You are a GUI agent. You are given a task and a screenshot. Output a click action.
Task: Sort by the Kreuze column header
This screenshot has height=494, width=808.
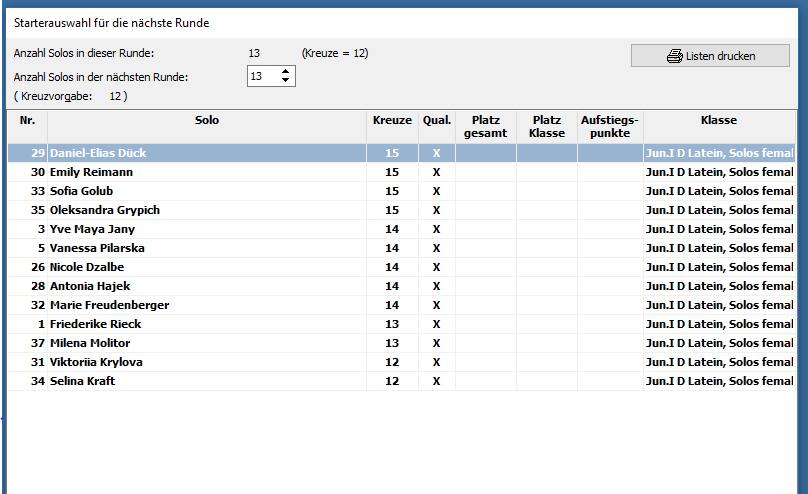click(x=392, y=120)
